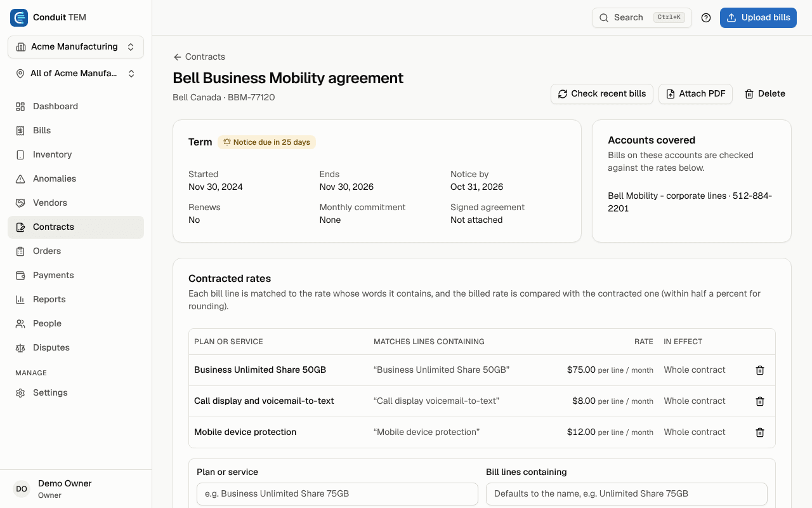This screenshot has height=508, width=812.
Task: Click Business Unlimited Share 50GB plan name
Action: coord(260,370)
